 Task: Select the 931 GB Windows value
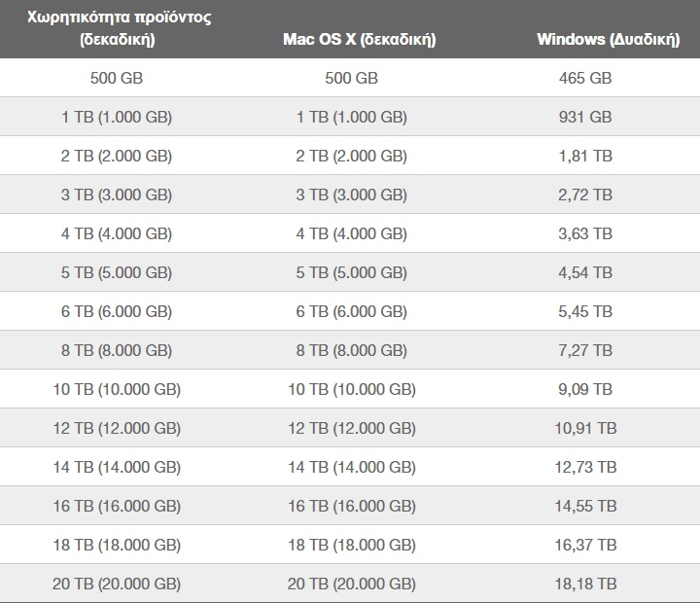point(585,117)
